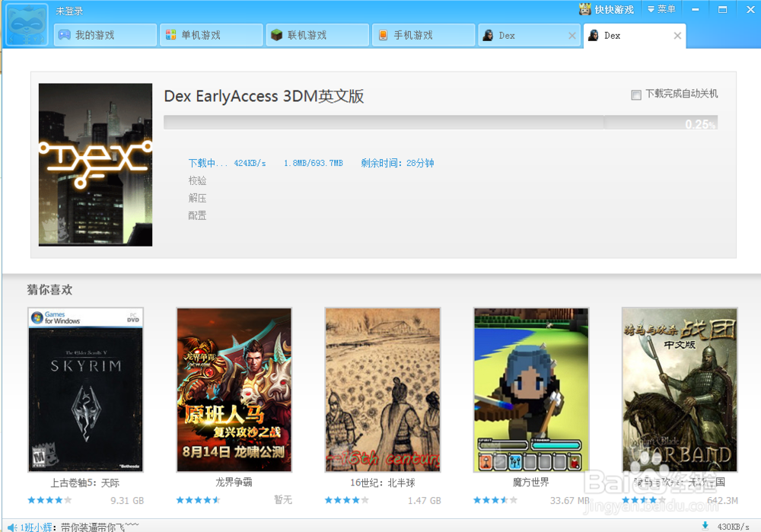The width and height of the screenshot is (761, 532).
Task: Open the Warband 战国 game cover
Action: (680, 390)
